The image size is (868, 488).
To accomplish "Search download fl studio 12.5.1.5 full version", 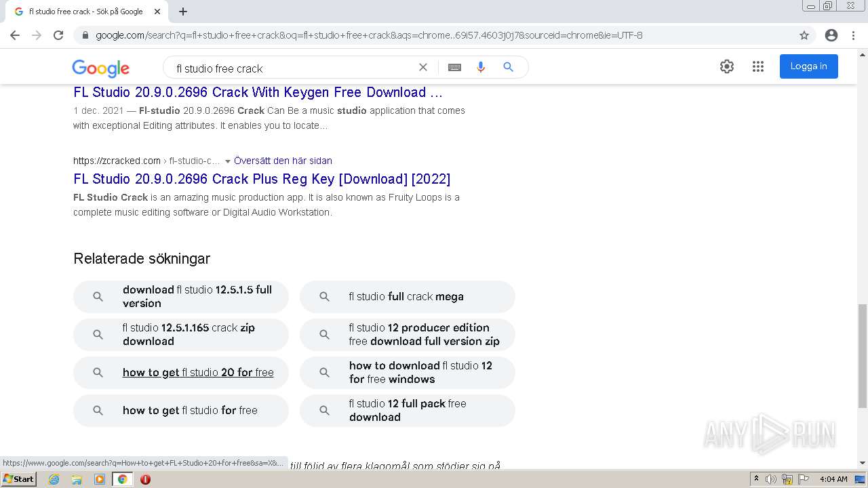I will pyautogui.click(x=181, y=297).
